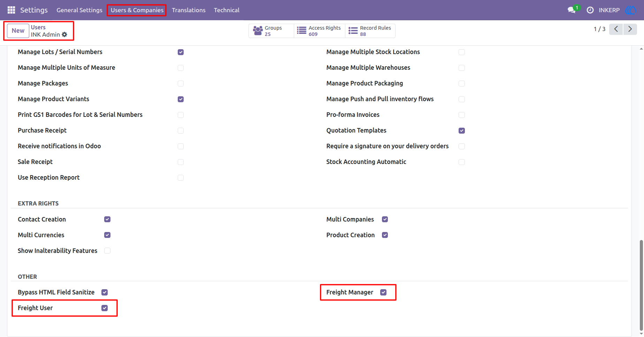The width and height of the screenshot is (644, 337).
Task: Open the Groups 25 stat button
Action: [x=271, y=31]
